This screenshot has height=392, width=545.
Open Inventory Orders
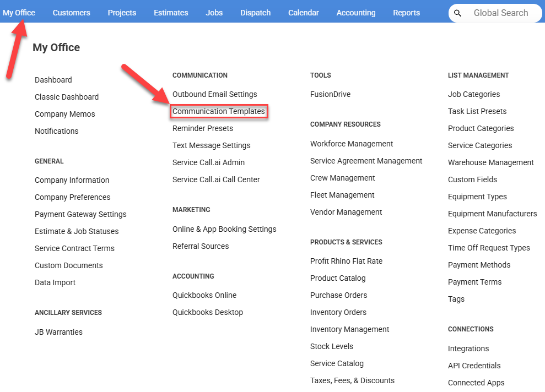(338, 312)
